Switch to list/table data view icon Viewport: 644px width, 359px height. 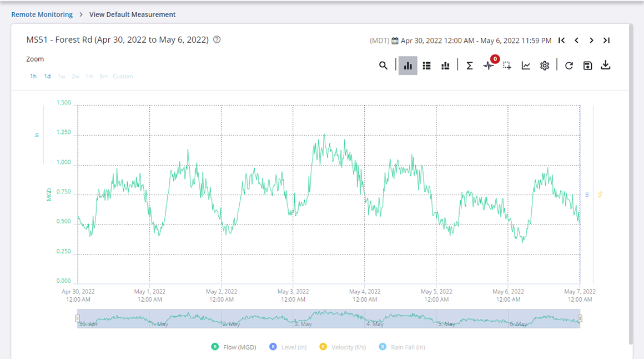pos(426,66)
